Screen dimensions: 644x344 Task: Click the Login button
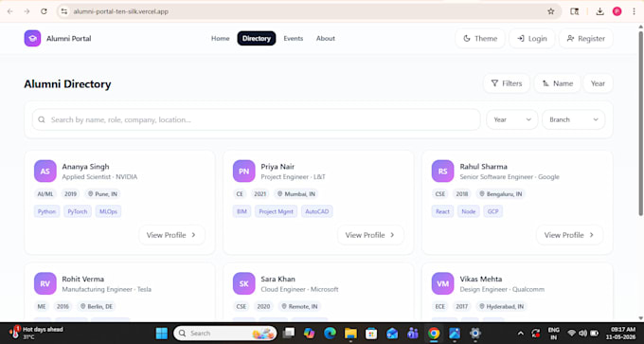[x=532, y=38]
